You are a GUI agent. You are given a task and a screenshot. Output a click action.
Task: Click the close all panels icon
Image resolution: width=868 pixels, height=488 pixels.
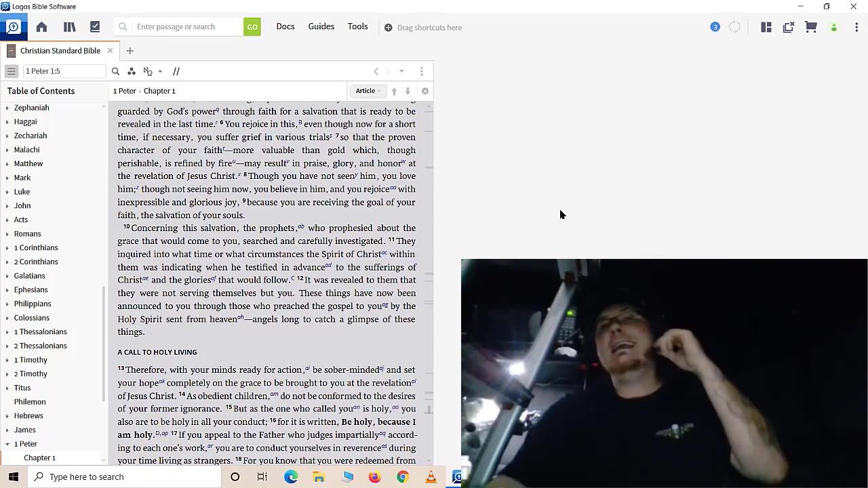click(x=788, y=27)
